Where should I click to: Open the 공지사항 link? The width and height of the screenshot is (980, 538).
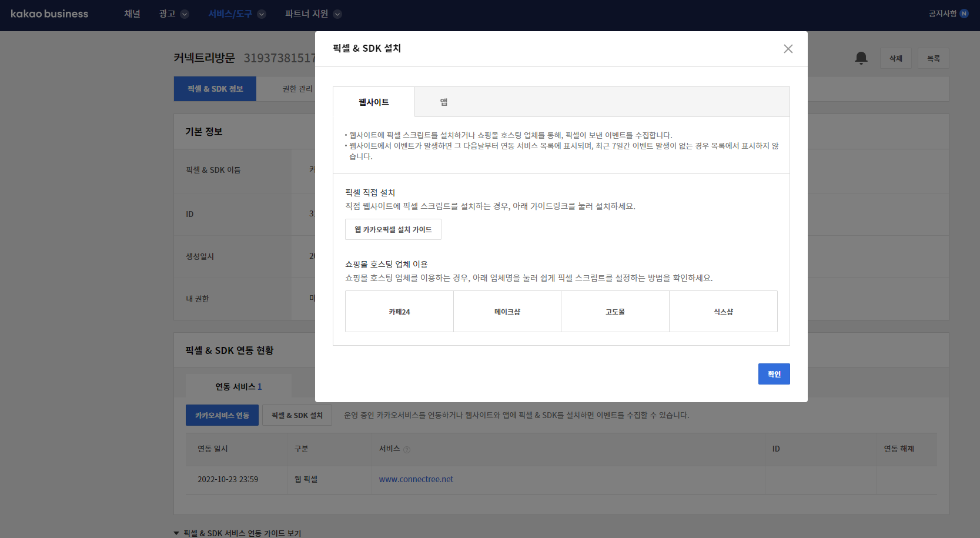coord(942,14)
